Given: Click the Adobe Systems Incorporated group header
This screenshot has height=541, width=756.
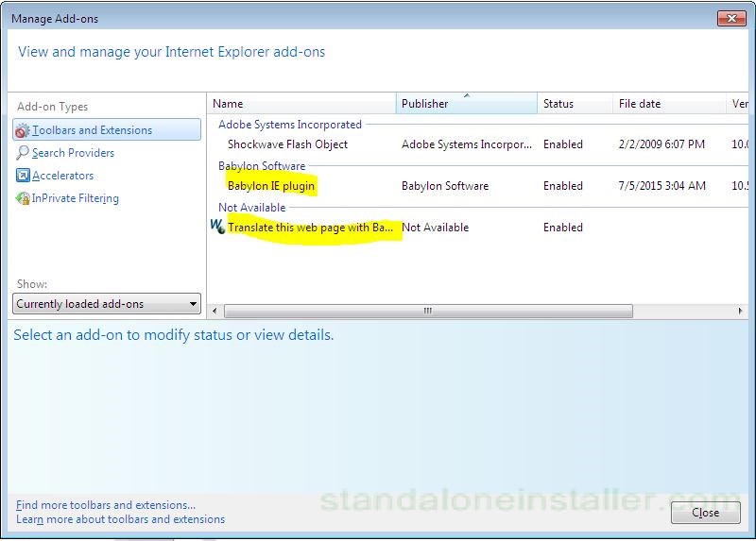Looking at the screenshot, I should (290, 125).
